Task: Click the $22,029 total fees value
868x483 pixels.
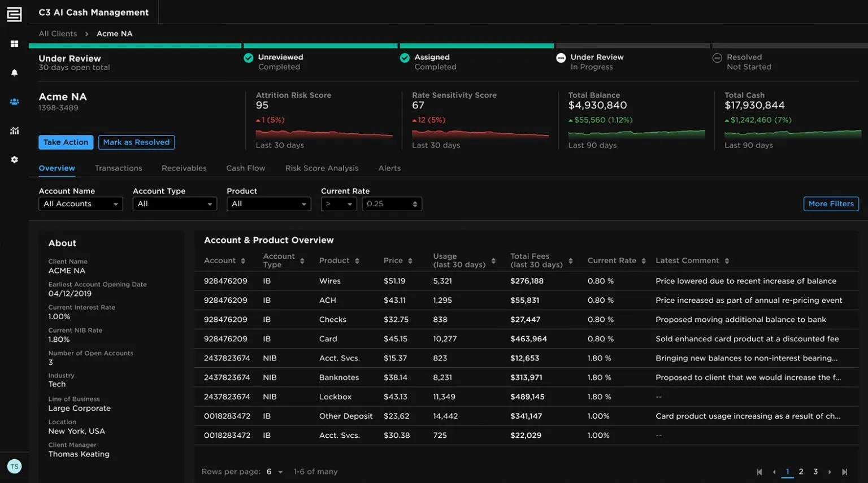Action: [x=526, y=436]
